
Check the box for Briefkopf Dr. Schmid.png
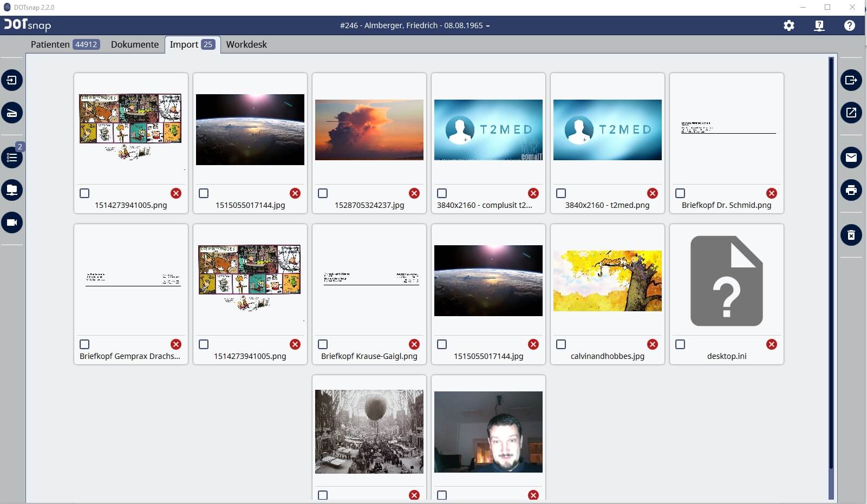click(x=680, y=193)
